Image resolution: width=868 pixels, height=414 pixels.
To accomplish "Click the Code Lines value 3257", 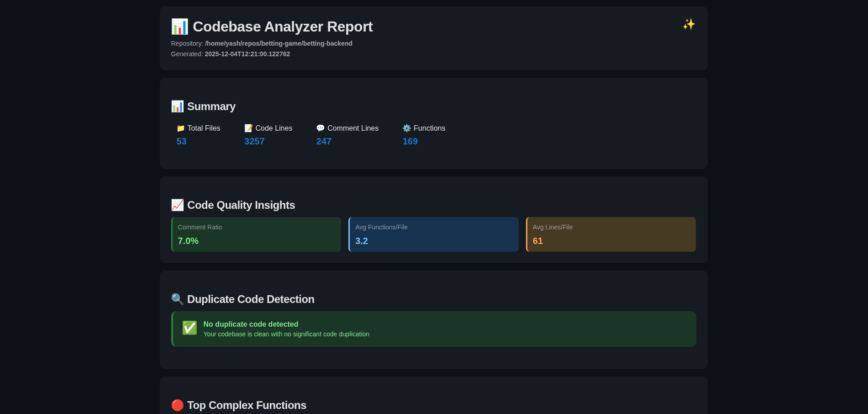I will [x=254, y=141].
